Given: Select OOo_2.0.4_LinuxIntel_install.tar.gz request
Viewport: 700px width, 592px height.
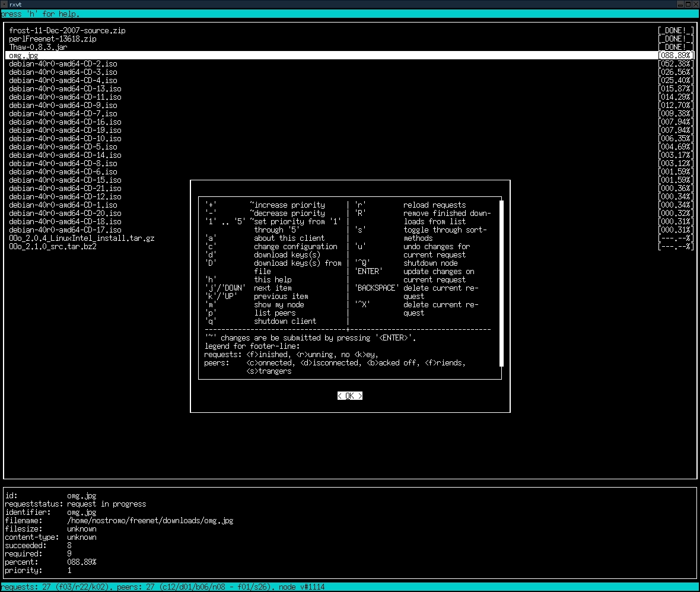Looking at the screenshot, I should (x=81, y=238).
